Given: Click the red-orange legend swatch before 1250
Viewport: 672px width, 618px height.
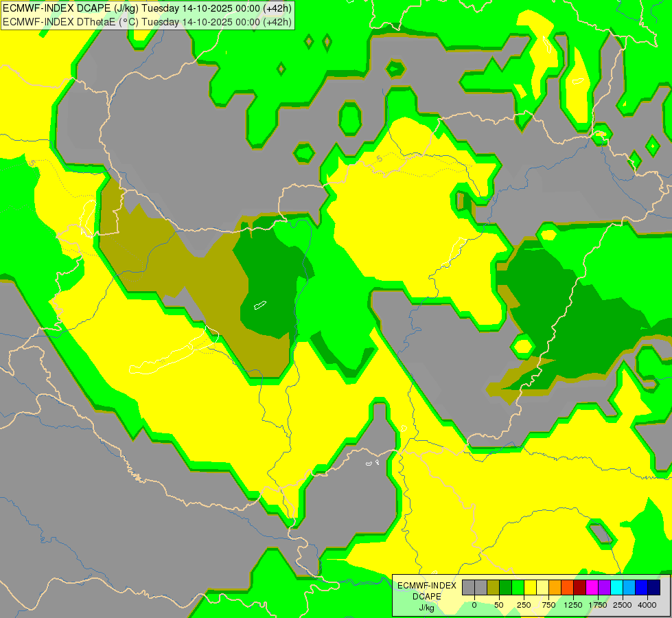Looking at the screenshot, I should [568, 587].
